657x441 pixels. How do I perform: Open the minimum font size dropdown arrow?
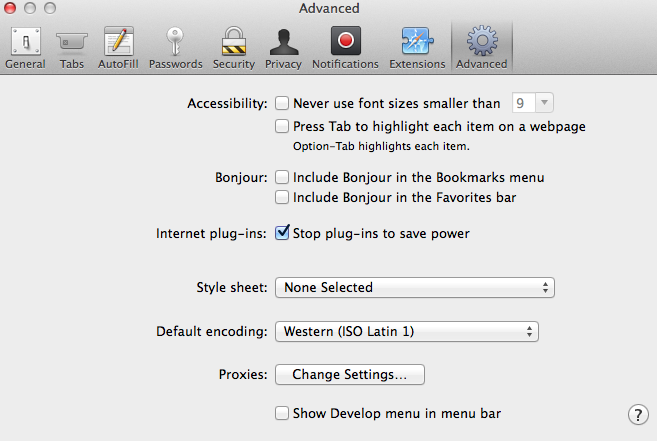[544, 103]
